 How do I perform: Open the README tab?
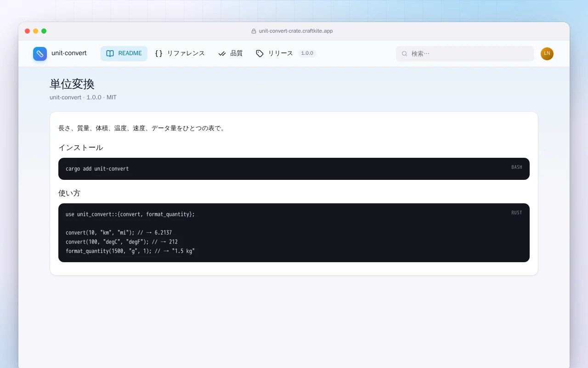point(124,53)
